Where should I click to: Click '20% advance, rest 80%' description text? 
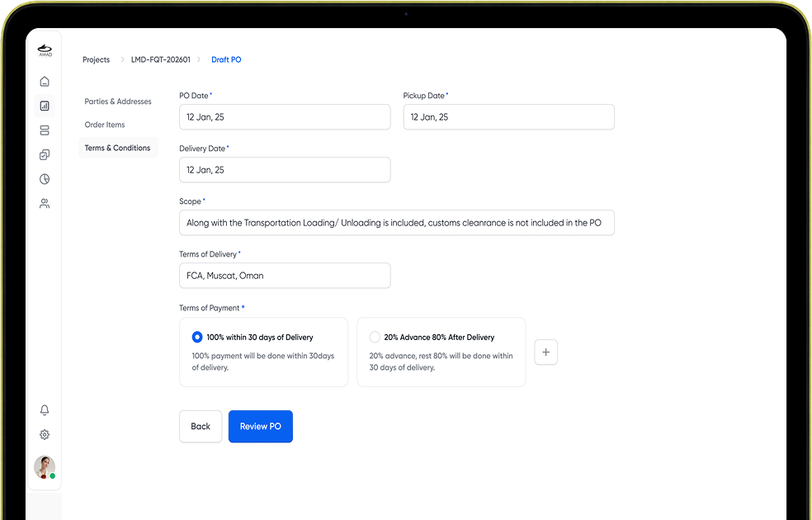(x=441, y=362)
